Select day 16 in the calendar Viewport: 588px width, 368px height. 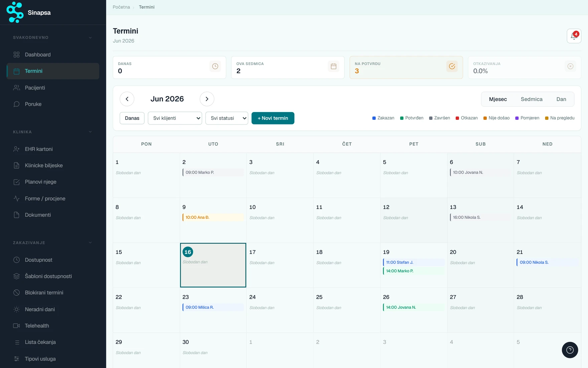[x=213, y=265]
